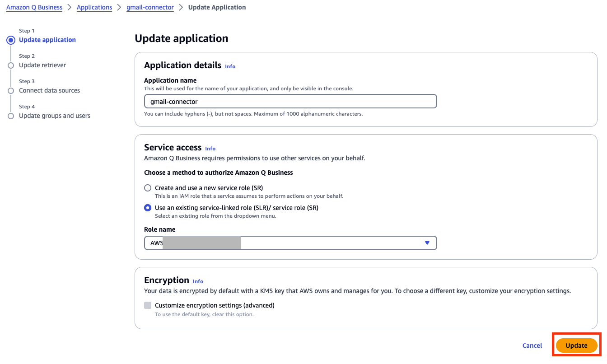This screenshot has width=607, height=364.
Task: Click the Choose a method to authorize text
Action: tap(219, 173)
